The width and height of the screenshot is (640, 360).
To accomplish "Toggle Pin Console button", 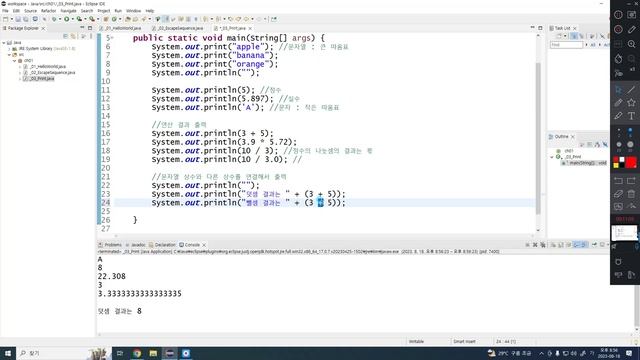I will pyautogui.click(x=594, y=245).
